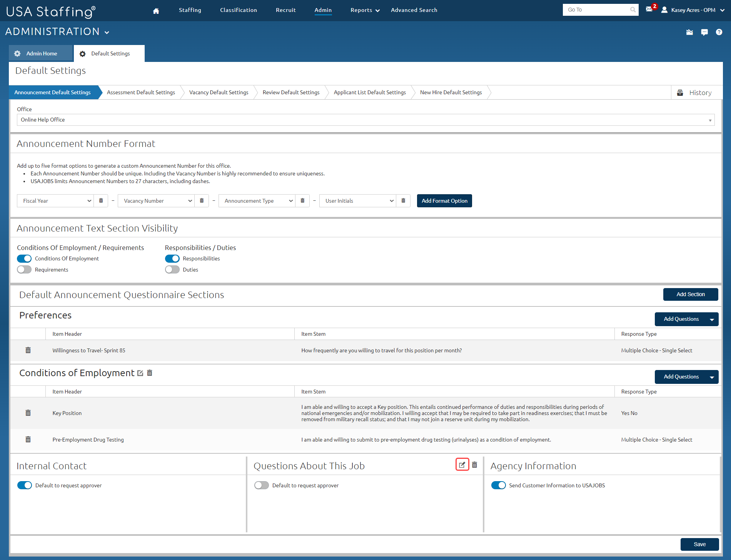Open the Announcement Type format dropdown
The height and width of the screenshot is (560, 731).
(x=257, y=201)
